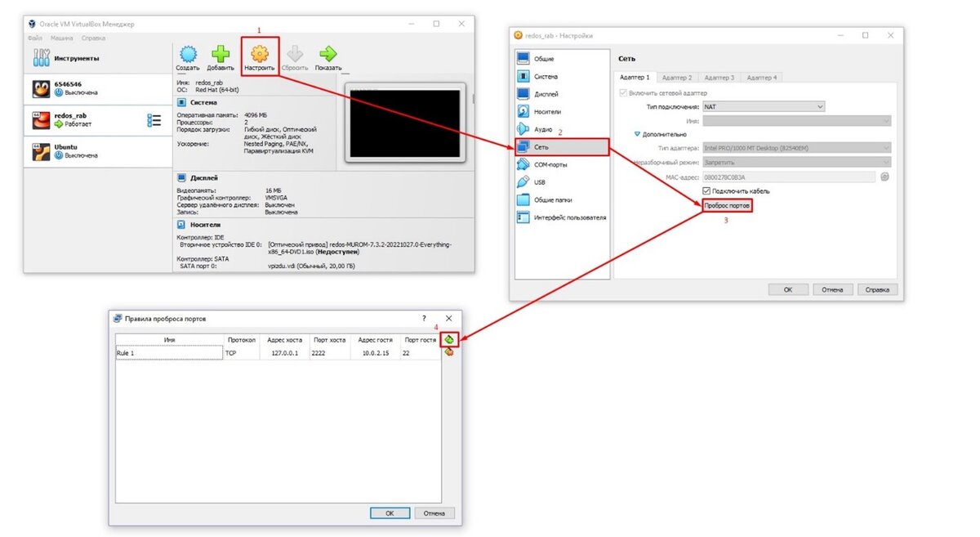Screen dimensions: 980x537
Task: Select the Ubuntu virtual machine
Action: pos(98,151)
